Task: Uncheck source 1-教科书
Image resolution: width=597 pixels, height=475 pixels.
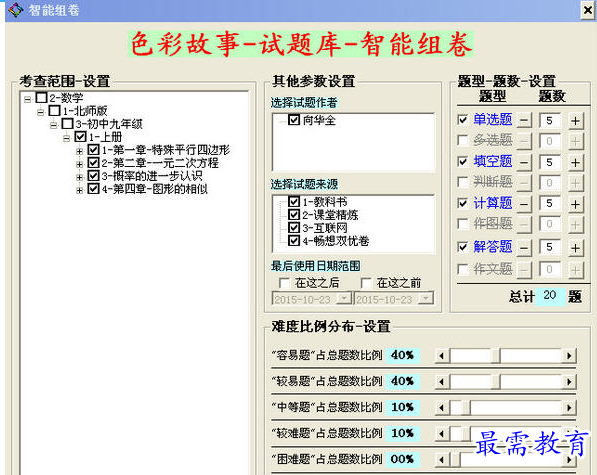Action: 294,201
